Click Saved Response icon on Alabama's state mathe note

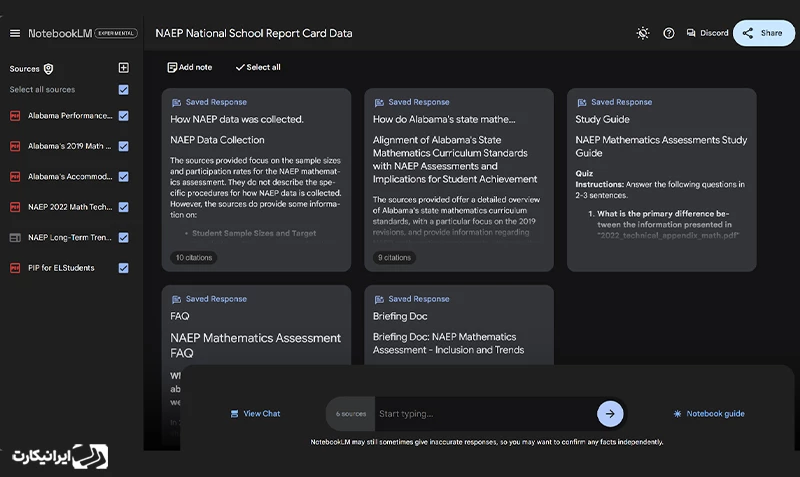point(379,103)
